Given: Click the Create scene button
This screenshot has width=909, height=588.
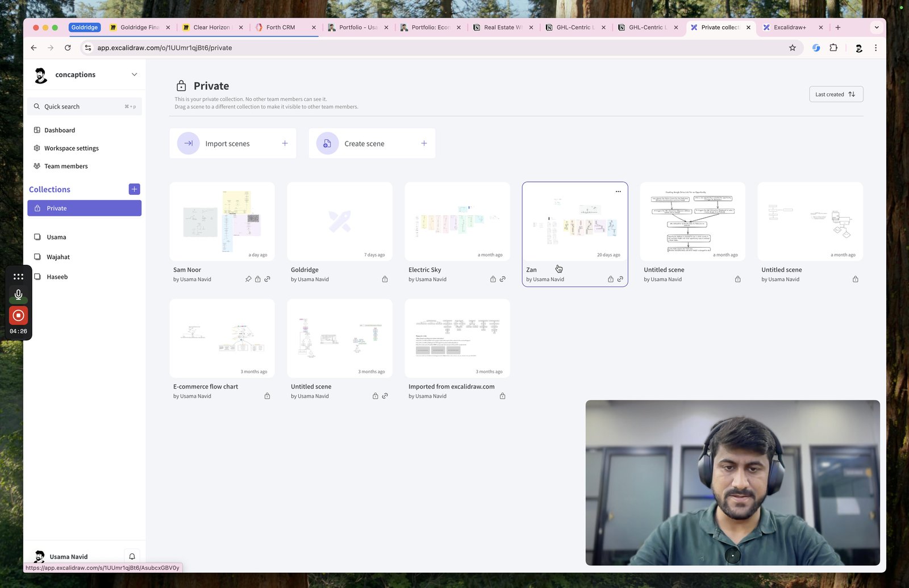Looking at the screenshot, I should pyautogui.click(x=372, y=143).
